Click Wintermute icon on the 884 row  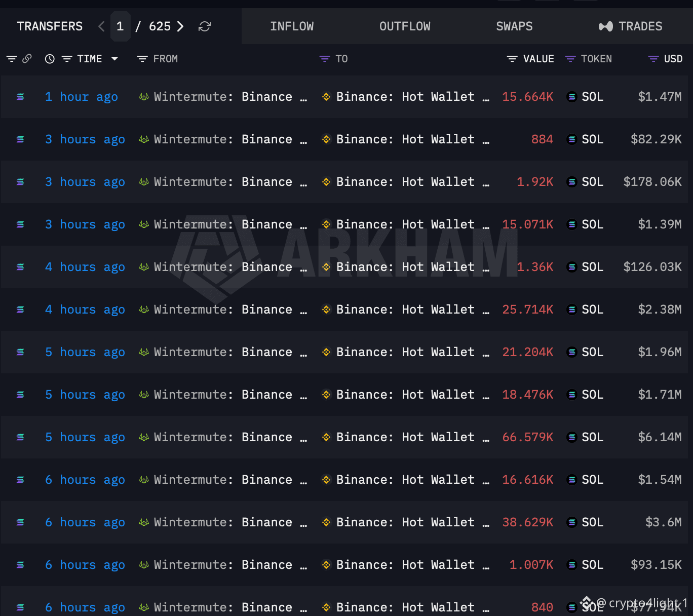pos(144,139)
